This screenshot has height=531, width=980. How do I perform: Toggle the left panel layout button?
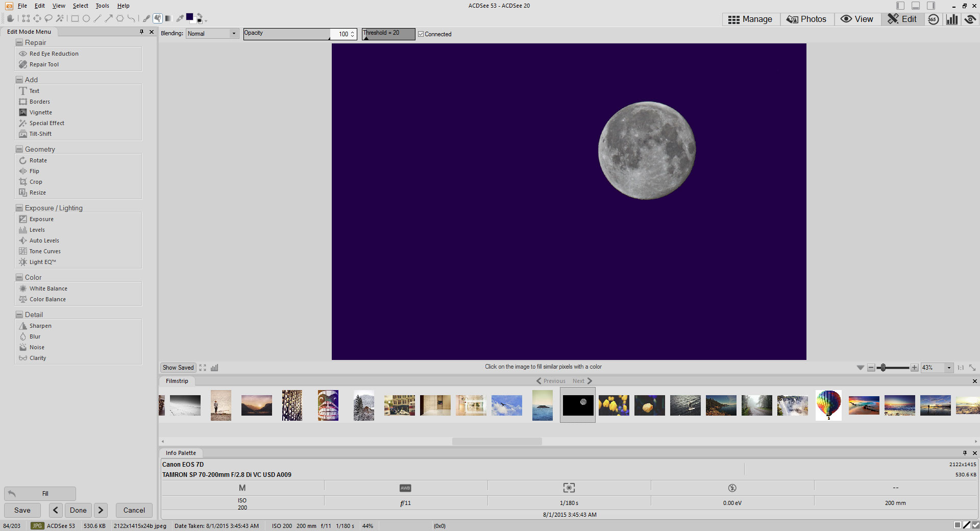[900, 6]
